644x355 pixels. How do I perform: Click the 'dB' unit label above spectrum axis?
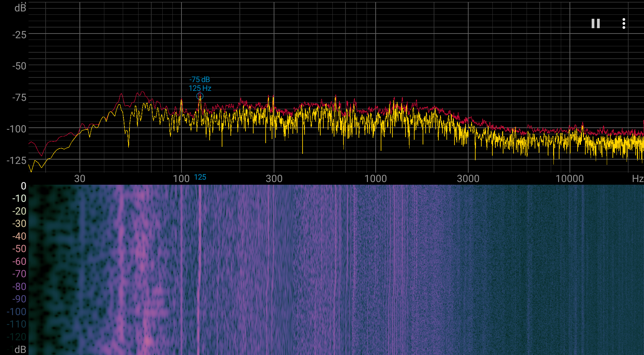(20, 8)
